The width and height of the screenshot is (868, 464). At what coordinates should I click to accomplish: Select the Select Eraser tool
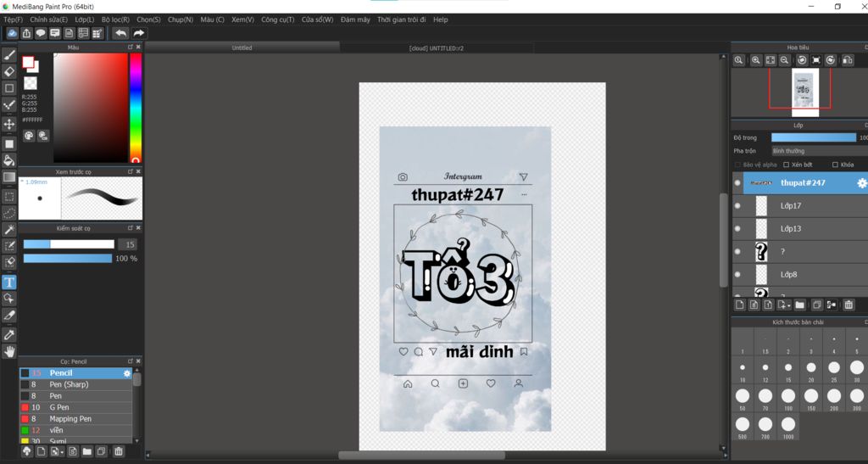(8, 262)
